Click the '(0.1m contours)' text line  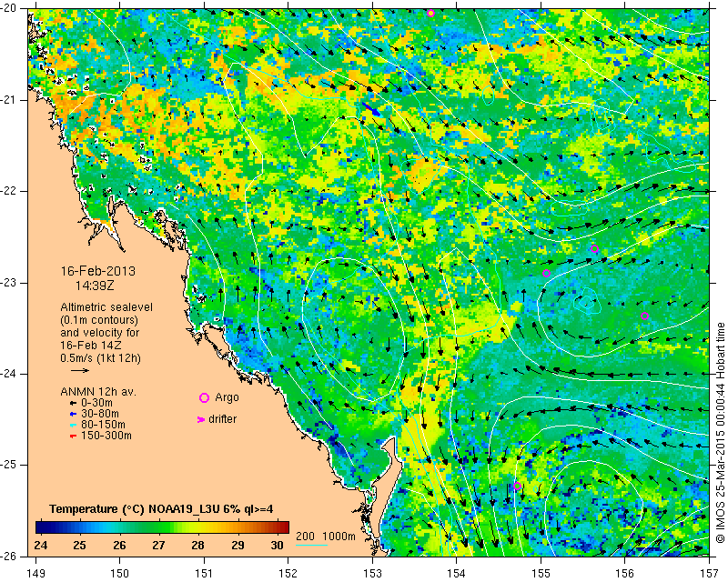(x=99, y=320)
